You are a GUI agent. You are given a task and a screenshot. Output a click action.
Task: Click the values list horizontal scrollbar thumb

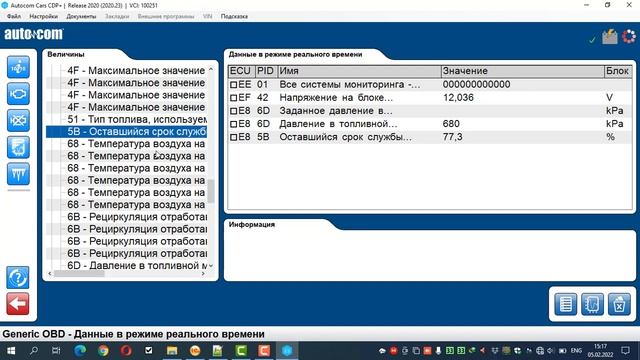pyautogui.click(x=79, y=274)
